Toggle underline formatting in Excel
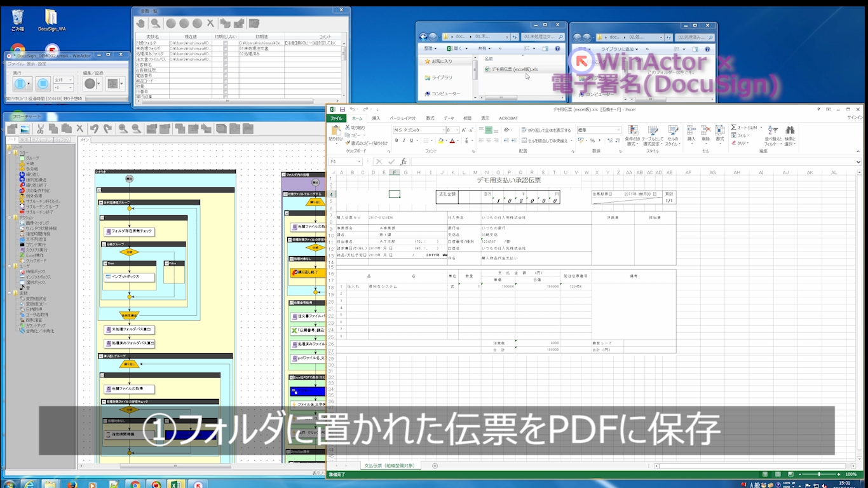Screen dimensions: 868x488 click(x=412, y=140)
